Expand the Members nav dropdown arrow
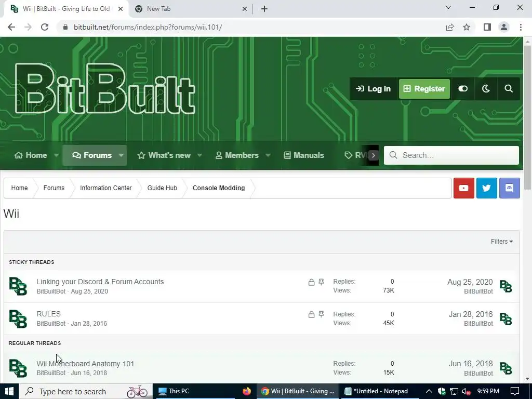Image resolution: width=532 pixels, height=399 pixels. (268, 155)
